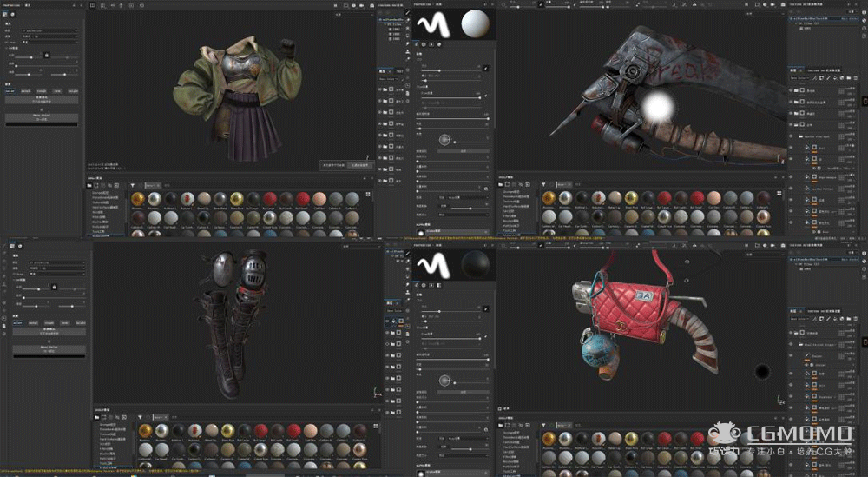Click brush tool icon in axe top toolbar

tap(541, 4)
